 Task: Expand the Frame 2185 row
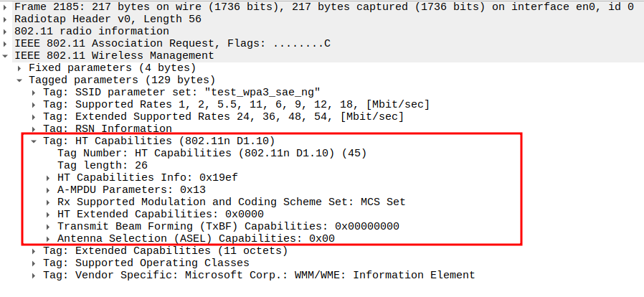pos(6,6)
